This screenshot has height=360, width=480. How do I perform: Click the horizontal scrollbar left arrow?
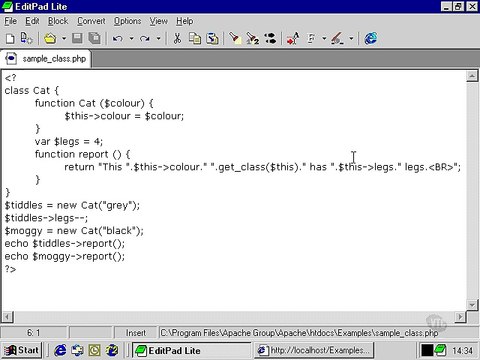coord(7,316)
